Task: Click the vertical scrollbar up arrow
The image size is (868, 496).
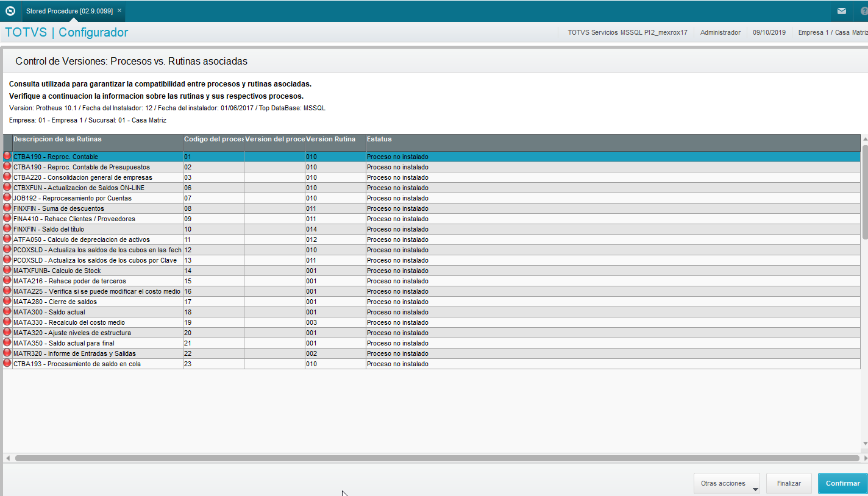Action: tap(865, 140)
